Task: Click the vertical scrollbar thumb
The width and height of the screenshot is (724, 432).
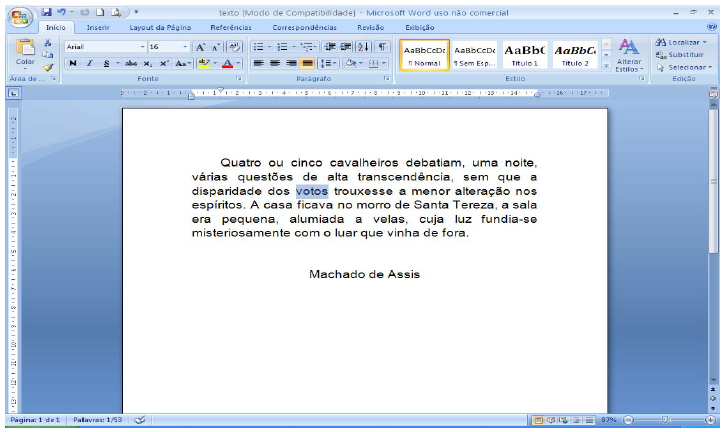Action: click(714, 182)
